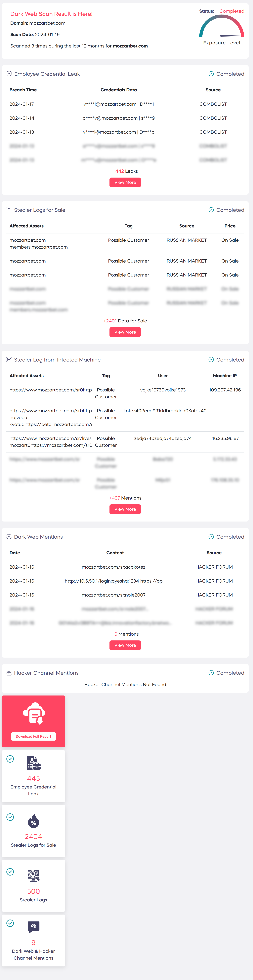Click user zedja740zedja740zedja74

click(x=163, y=438)
